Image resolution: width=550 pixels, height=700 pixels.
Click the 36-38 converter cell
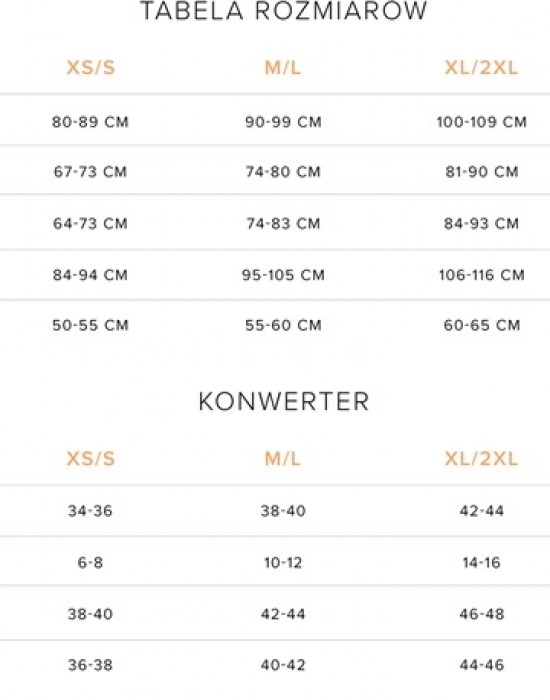tap(90, 665)
